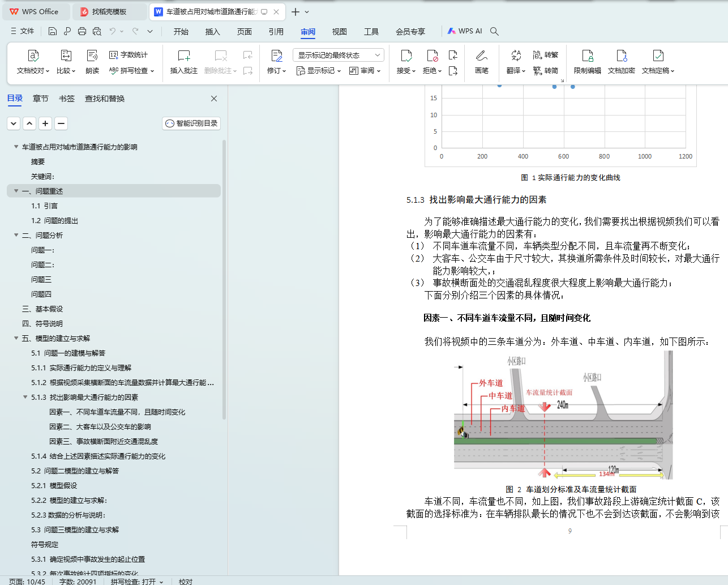Click the save icon in quick access bar
Screen dimensions: 728x585
click(x=53, y=31)
